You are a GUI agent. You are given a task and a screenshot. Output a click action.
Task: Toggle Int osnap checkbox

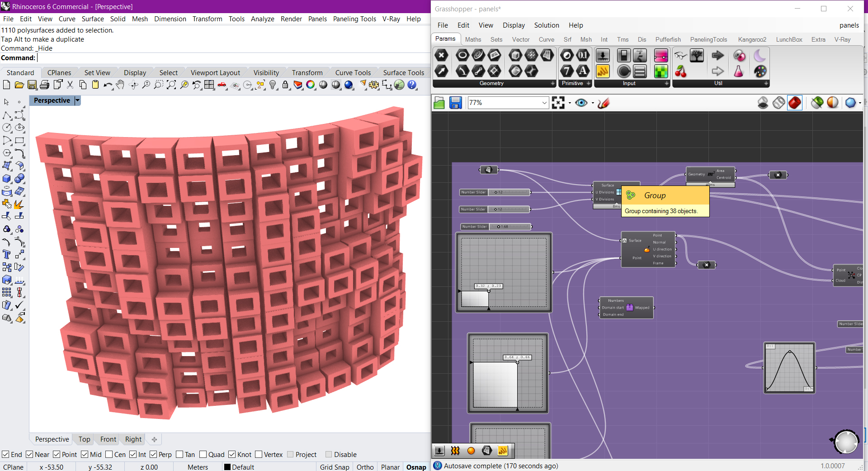(x=133, y=454)
